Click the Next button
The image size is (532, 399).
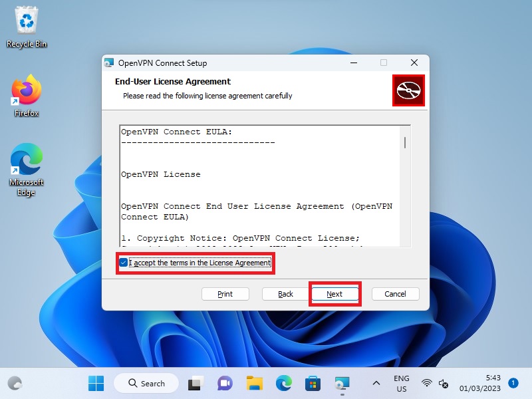click(334, 294)
